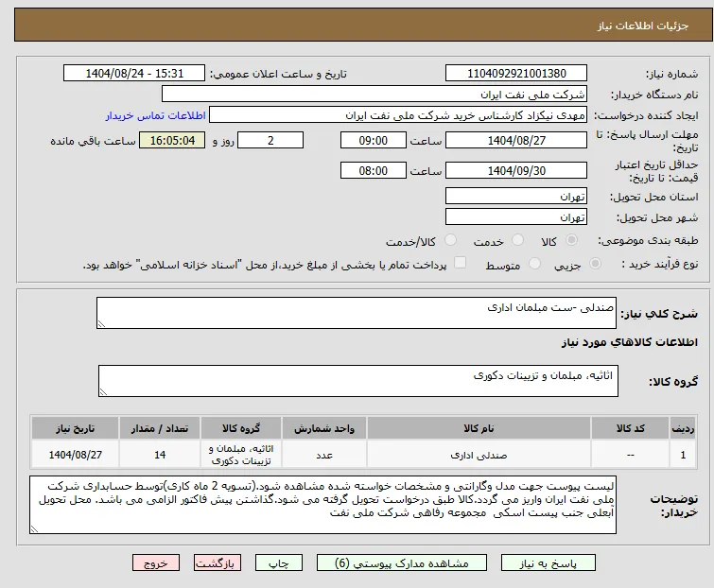This screenshot has width=714, height=588.
Task: Open اطلاعات تماس خریدار link
Action: (x=156, y=115)
